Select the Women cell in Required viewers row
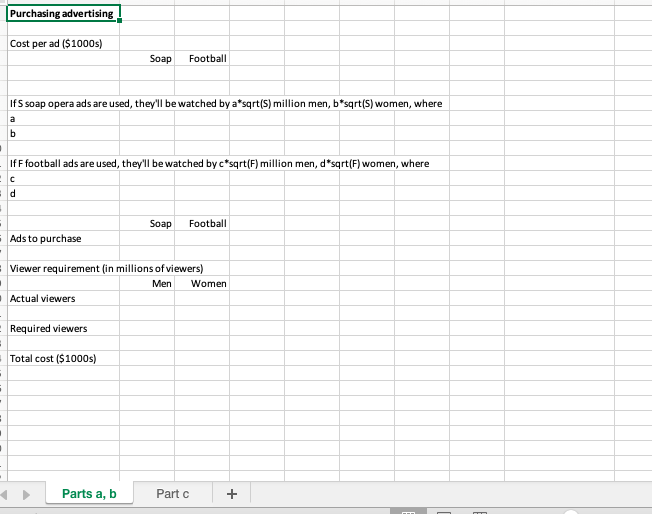Screen dimensions: 652x514 click(x=202, y=328)
